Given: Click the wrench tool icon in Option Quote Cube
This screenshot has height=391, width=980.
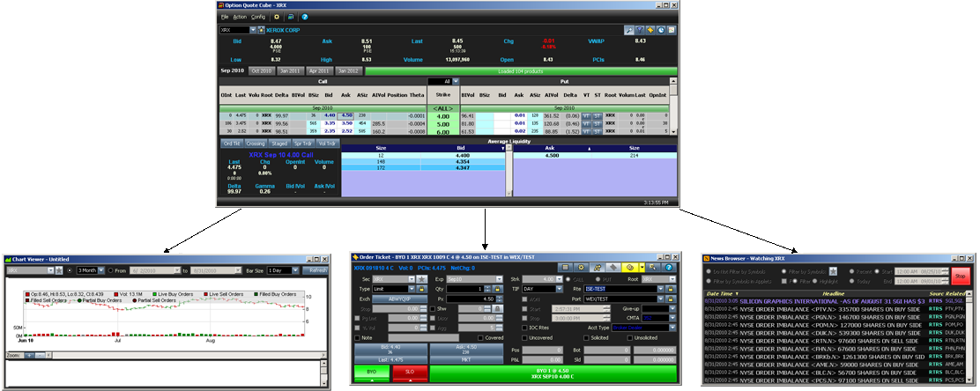Looking at the screenshot, I should [x=629, y=30].
